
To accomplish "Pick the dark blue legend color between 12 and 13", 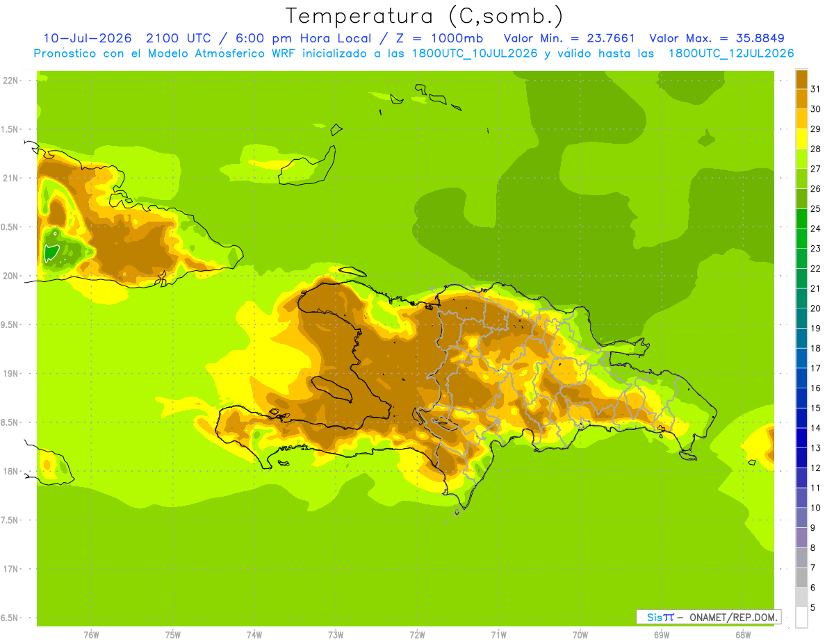I will click(x=801, y=458).
